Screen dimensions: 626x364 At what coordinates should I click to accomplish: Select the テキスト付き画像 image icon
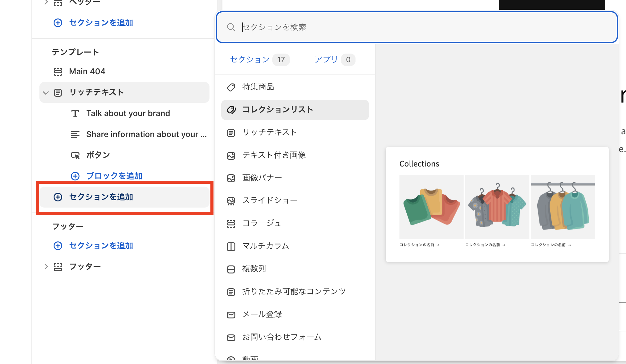(x=231, y=156)
